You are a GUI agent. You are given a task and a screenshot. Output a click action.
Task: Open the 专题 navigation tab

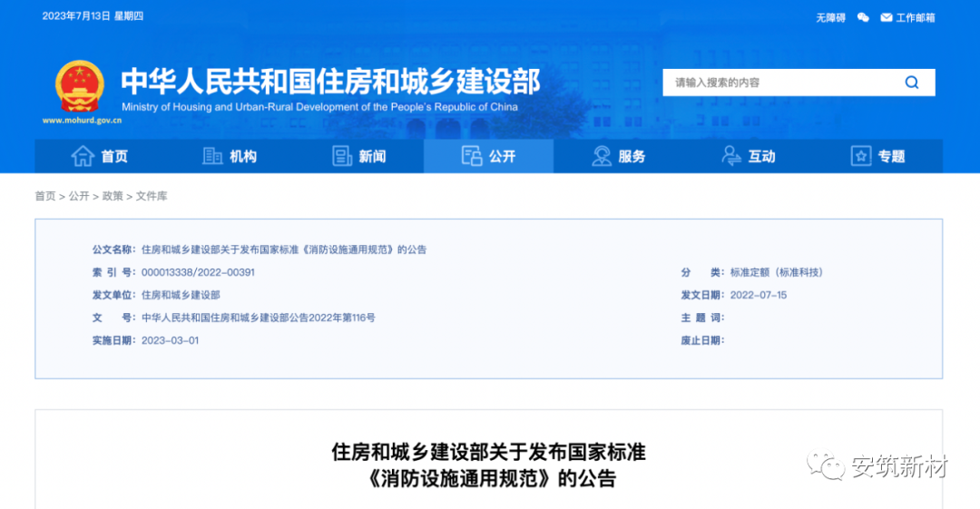[x=877, y=156]
